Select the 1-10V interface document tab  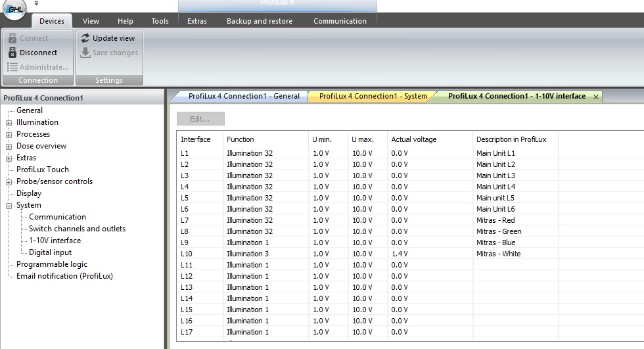point(517,96)
